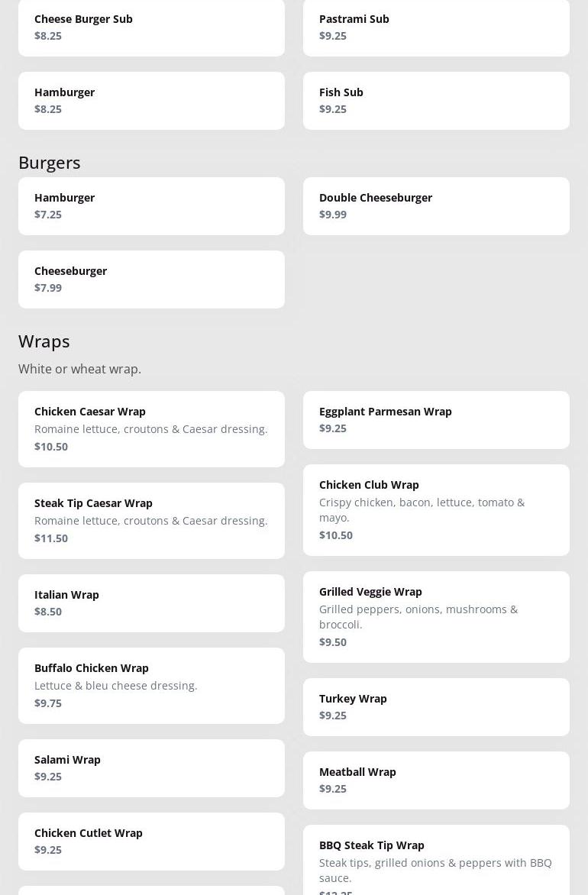Select the Cheeseburger for $7.99

pos(151,279)
